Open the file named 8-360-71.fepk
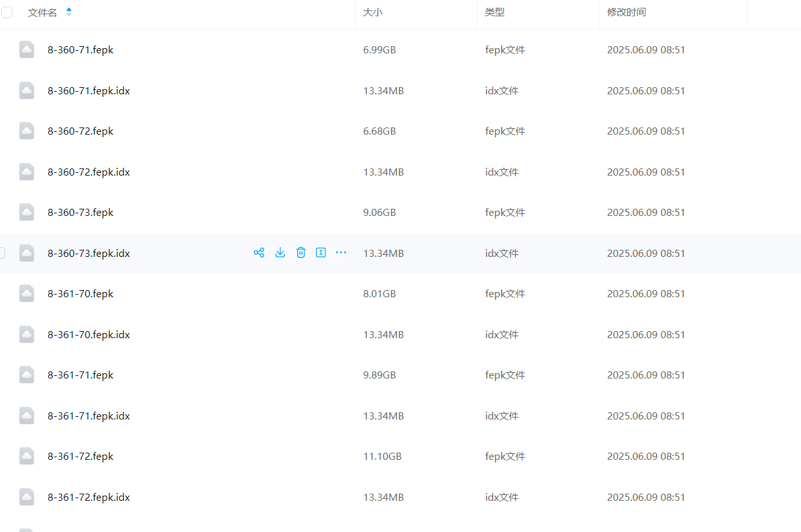 (81, 49)
